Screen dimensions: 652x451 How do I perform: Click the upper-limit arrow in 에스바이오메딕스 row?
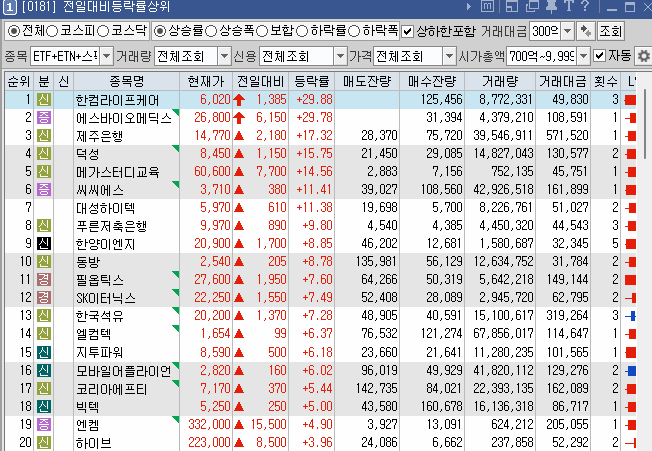239,118
